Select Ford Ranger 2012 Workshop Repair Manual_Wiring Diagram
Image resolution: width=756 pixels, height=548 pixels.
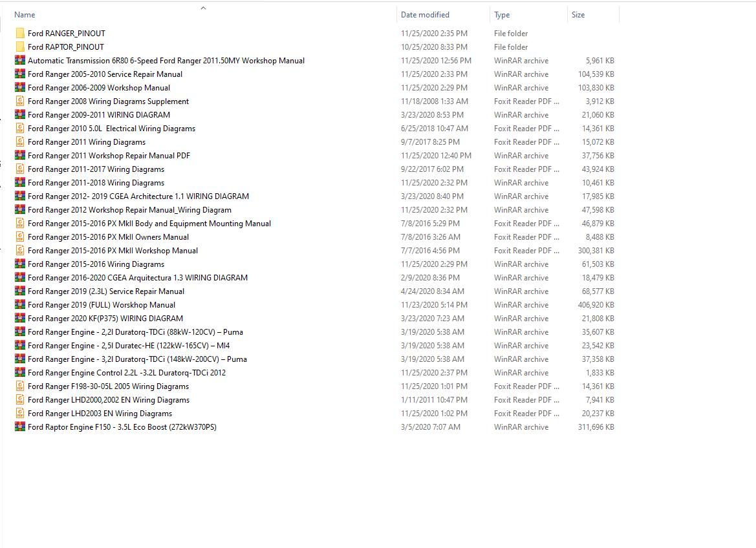pos(129,209)
